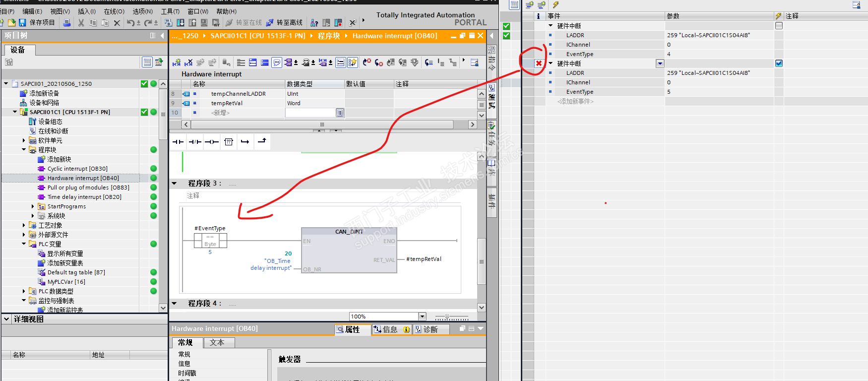Collapse the SAPCII01_20210506_1250 project node
This screenshot has width=868, height=381.
[x=6, y=84]
